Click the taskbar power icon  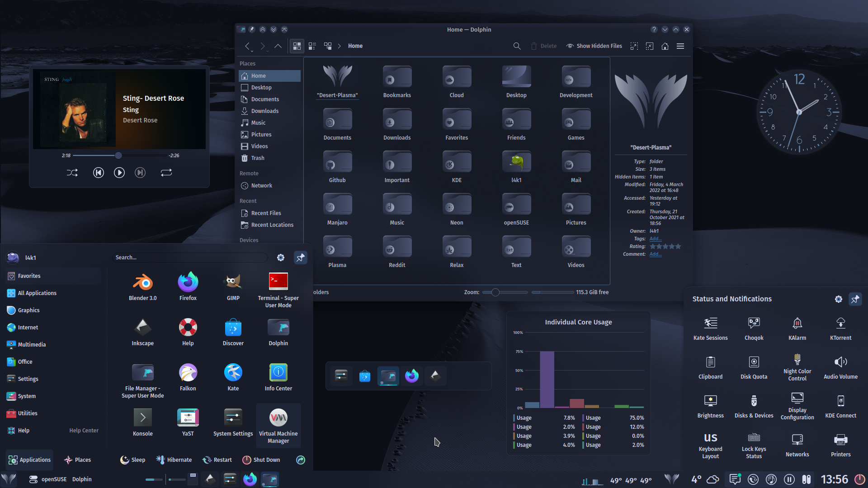pyautogui.click(x=859, y=479)
